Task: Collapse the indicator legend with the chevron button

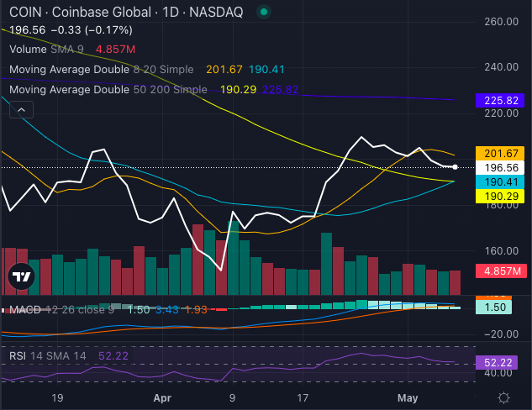Action: point(21,110)
